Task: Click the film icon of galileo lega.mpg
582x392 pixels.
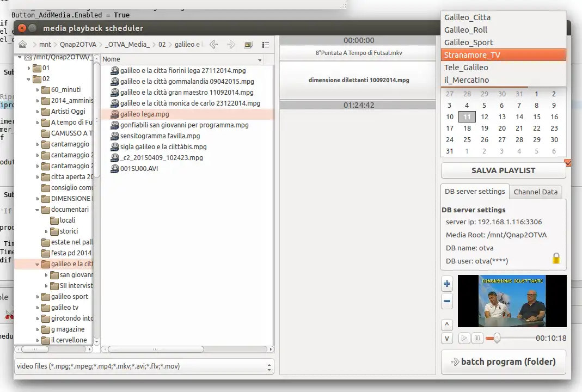Action: tap(115, 114)
